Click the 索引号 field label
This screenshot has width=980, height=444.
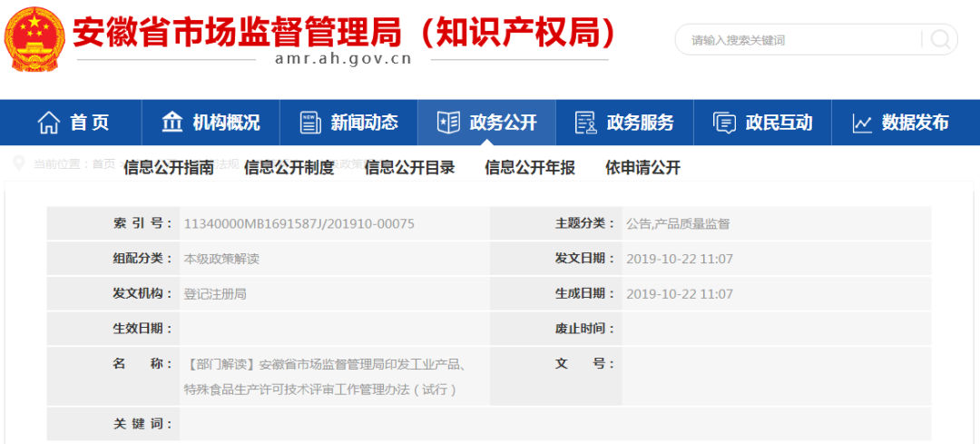point(142,224)
